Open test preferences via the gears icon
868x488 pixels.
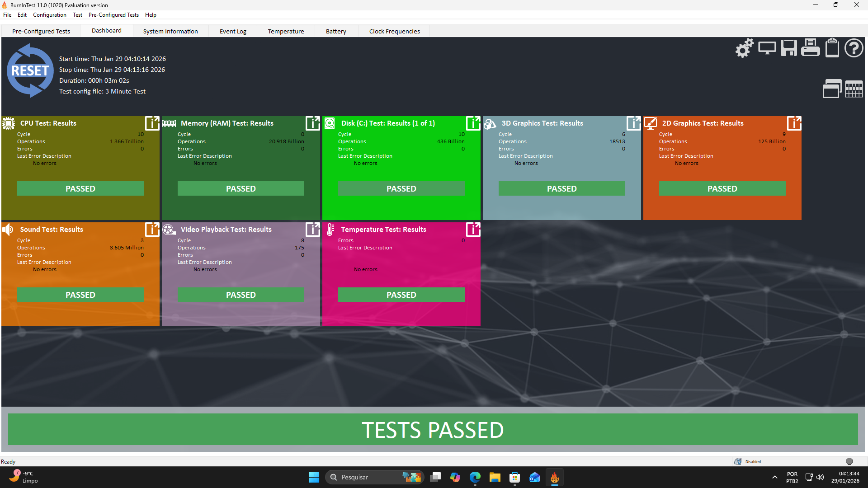(744, 48)
